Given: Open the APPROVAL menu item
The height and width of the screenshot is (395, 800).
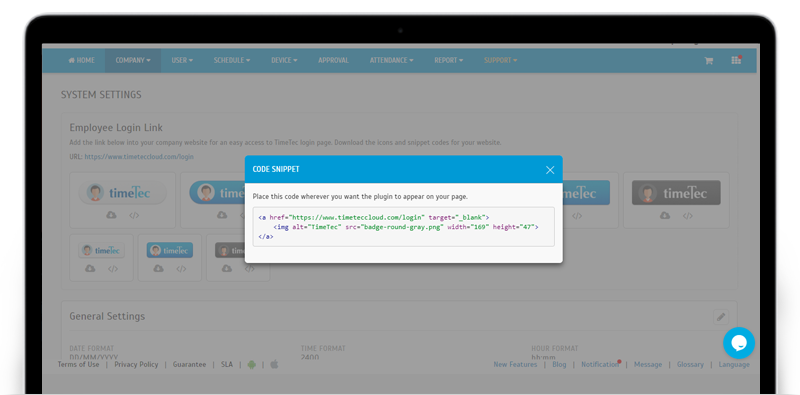Looking at the screenshot, I should click(333, 60).
